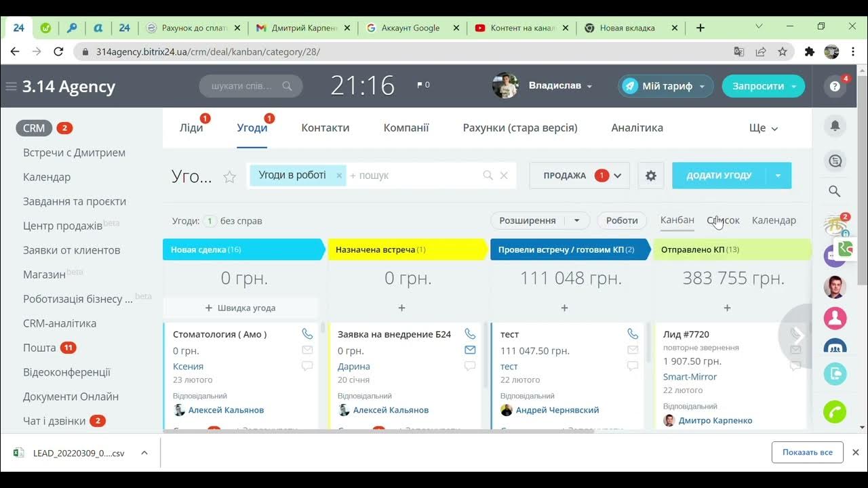Screen dimensions: 868x488
Task: Go to Рахунки (стара версія) tab
Action: [x=520, y=127]
